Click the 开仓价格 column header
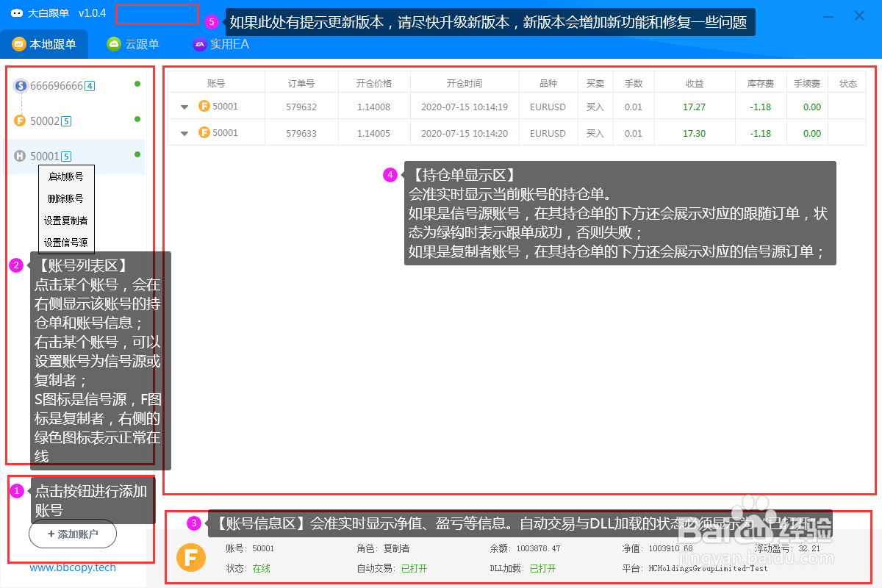Screen dimensions: 882x588 (x=374, y=84)
